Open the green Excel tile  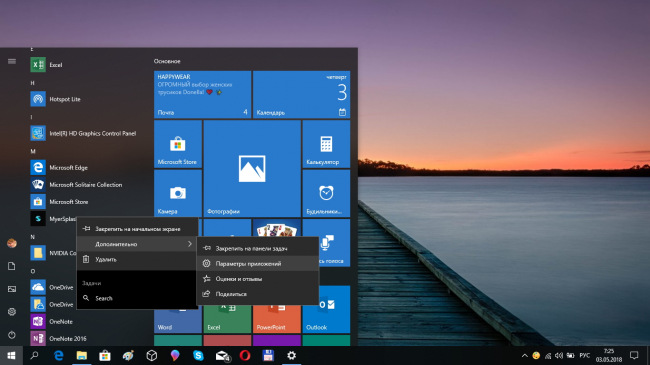[227, 319]
